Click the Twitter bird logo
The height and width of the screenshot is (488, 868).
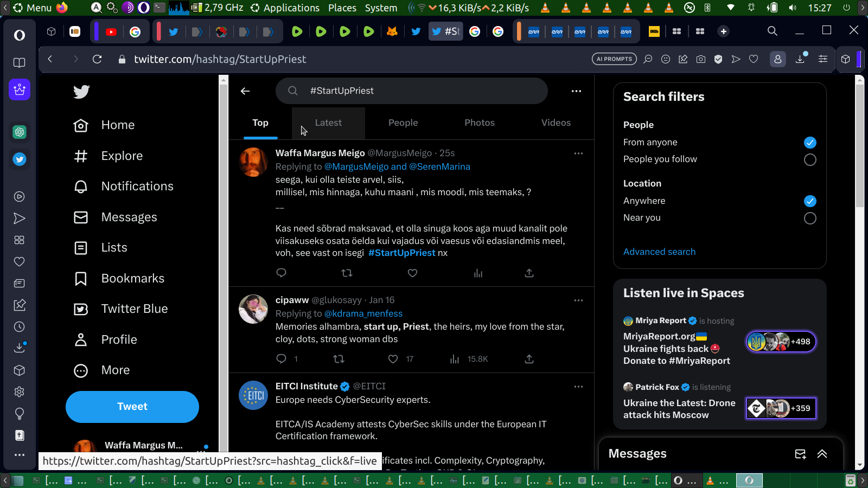click(x=81, y=92)
